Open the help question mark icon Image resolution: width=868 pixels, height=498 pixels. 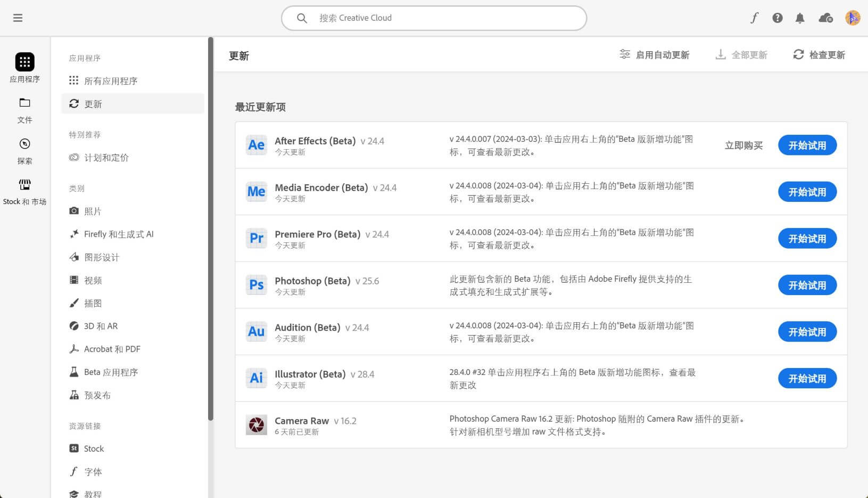coord(778,18)
